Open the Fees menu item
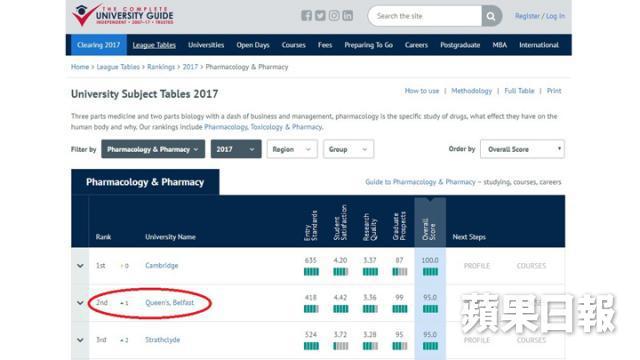This screenshot has width=640, height=360. pos(325,45)
